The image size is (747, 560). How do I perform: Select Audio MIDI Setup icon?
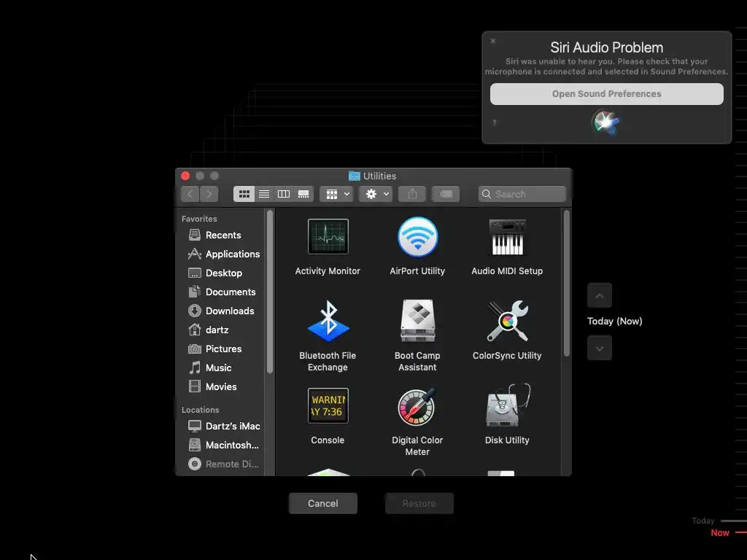507,237
